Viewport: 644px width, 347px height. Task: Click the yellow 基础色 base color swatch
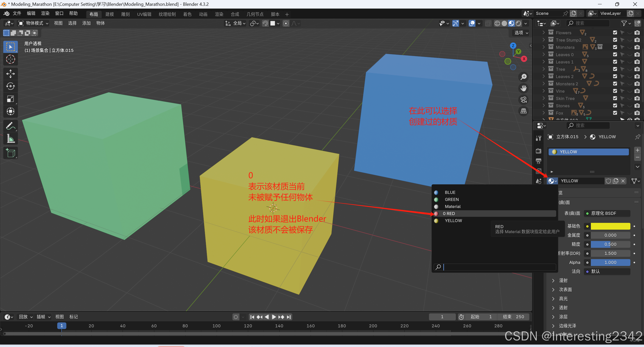coord(610,226)
